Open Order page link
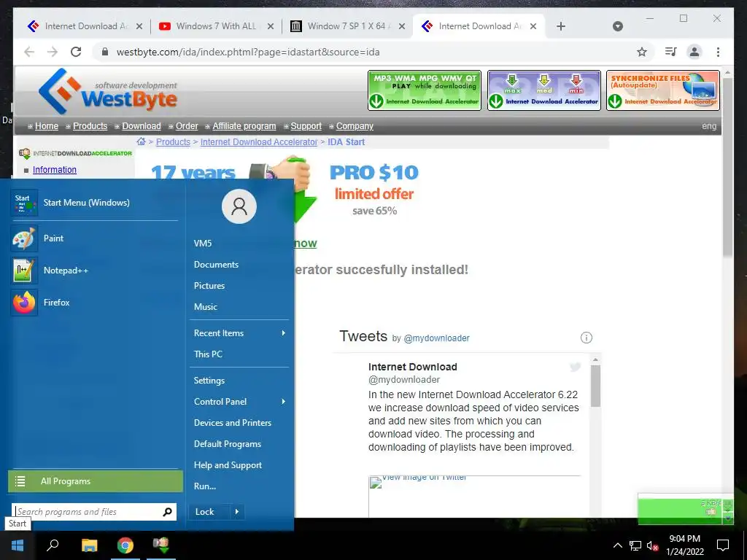Image resolution: width=747 pixels, height=560 pixels. pos(187,126)
